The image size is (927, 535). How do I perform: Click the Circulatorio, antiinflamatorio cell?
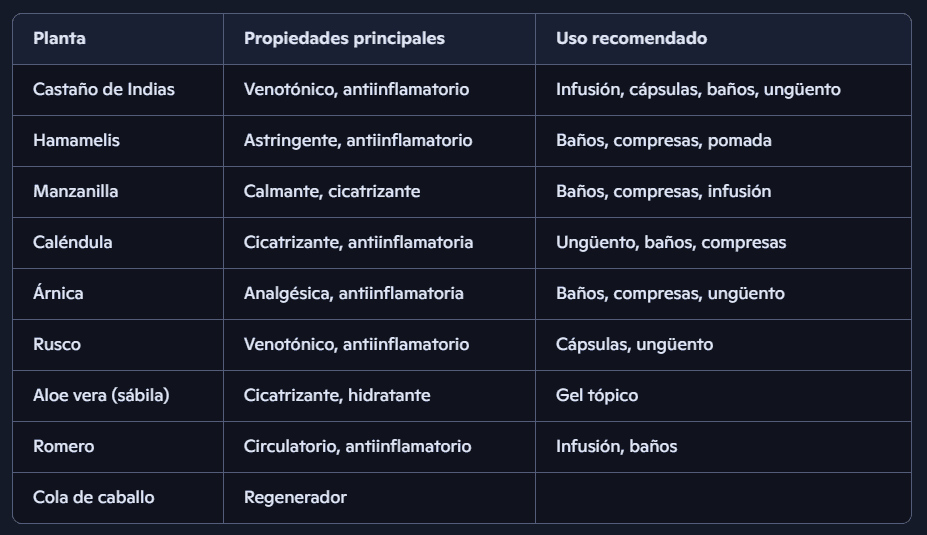pyautogui.click(x=357, y=446)
